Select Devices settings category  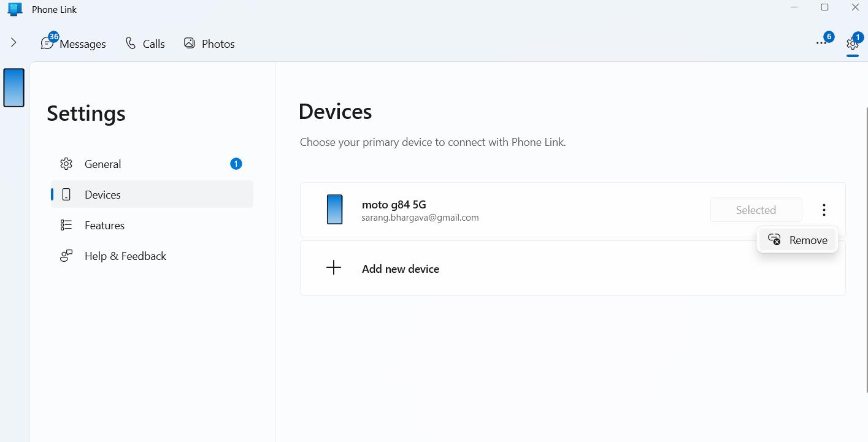pyautogui.click(x=102, y=195)
